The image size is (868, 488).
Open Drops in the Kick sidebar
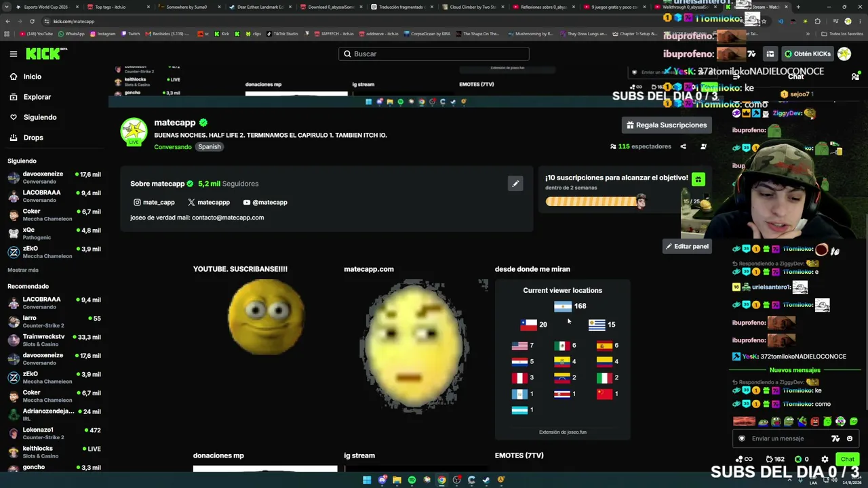click(x=26, y=138)
